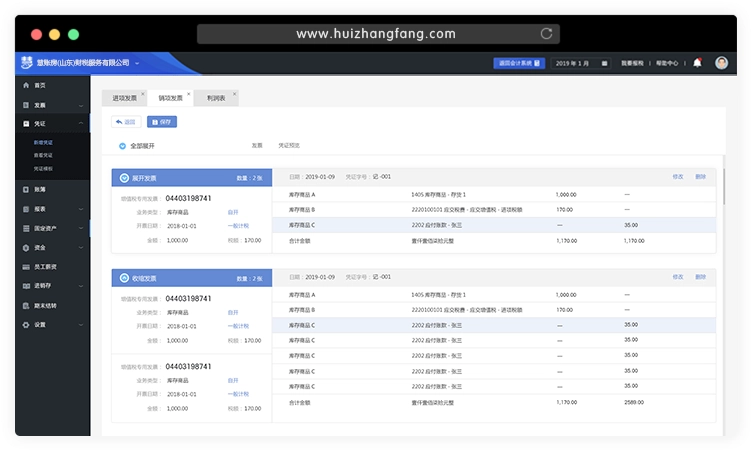Click the 凭证 voucher icon in sidebar
The height and width of the screenshot is (451, 752).
click(26, 124)
